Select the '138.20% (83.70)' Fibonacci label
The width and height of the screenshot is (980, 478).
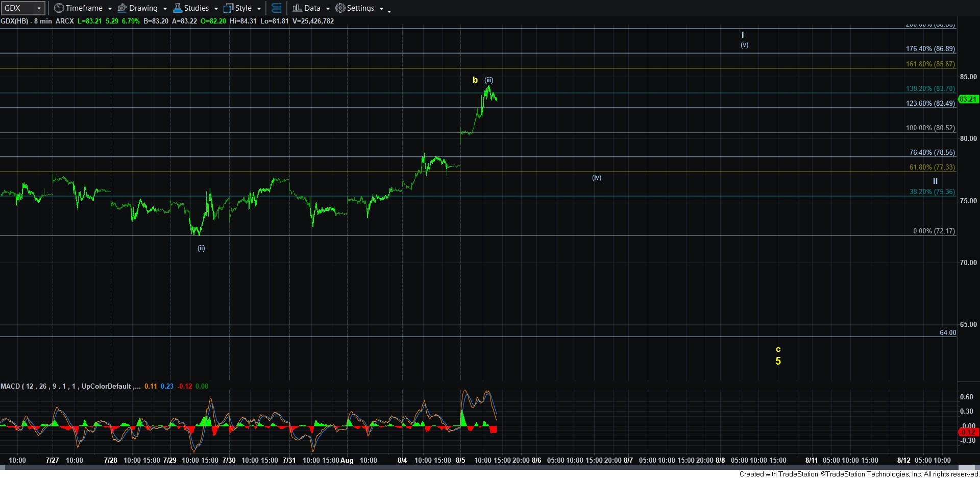coord(930,88)
